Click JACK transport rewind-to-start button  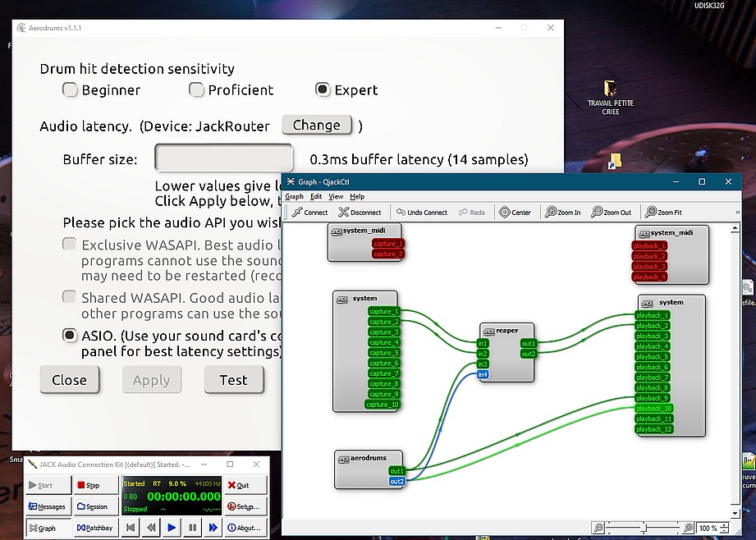point(131,528)
